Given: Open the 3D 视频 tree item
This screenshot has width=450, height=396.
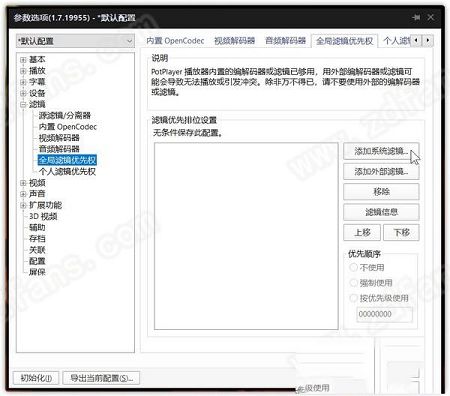Looking at the screenshot, I should (43, 217).
